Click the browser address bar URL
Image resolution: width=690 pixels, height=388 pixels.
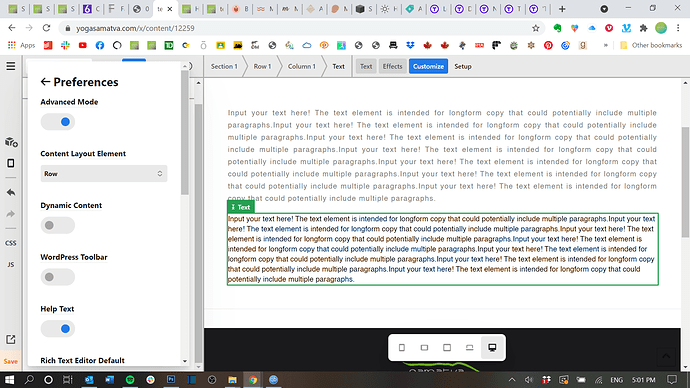pyautogui.click(x=135, y=28)
